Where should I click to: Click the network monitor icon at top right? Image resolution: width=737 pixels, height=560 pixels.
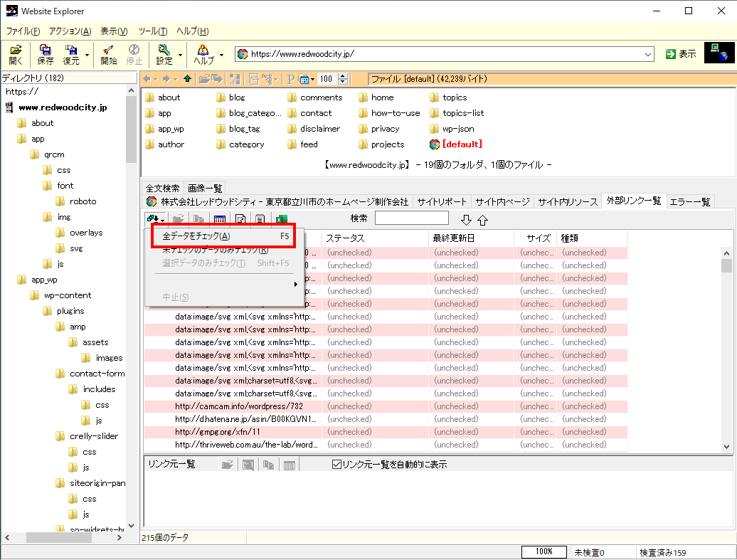tap(719, 53)
